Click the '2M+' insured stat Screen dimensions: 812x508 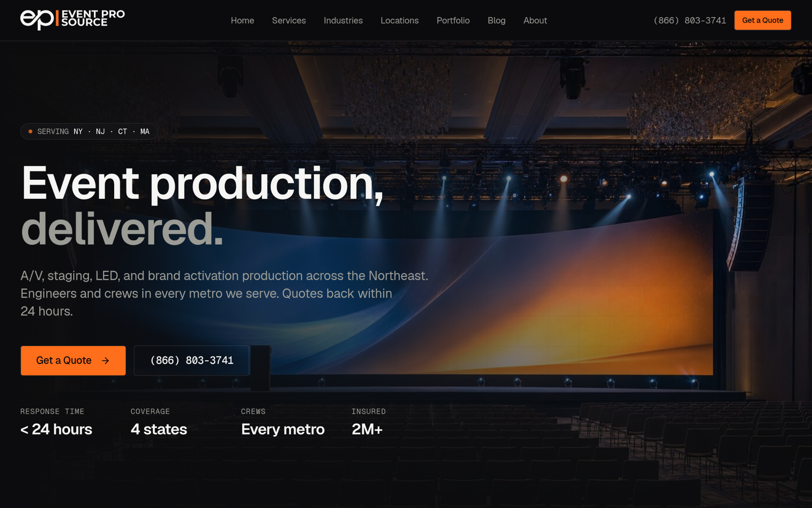click(367, 429)
